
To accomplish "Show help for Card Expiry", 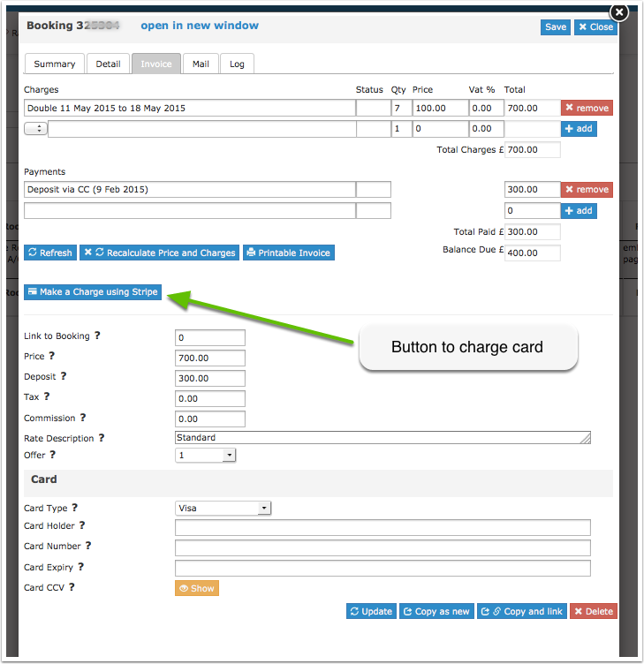I will pos(81,567).
